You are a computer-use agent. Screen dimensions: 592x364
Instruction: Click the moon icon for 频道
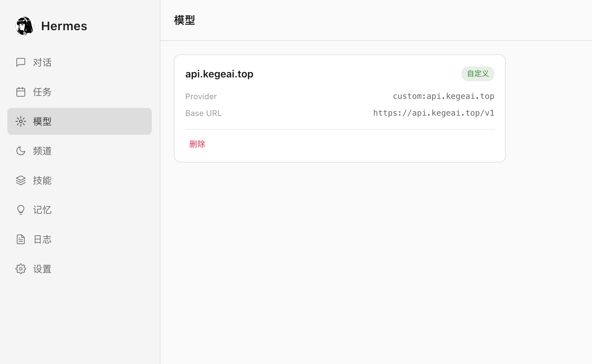[x=21, y=151]
